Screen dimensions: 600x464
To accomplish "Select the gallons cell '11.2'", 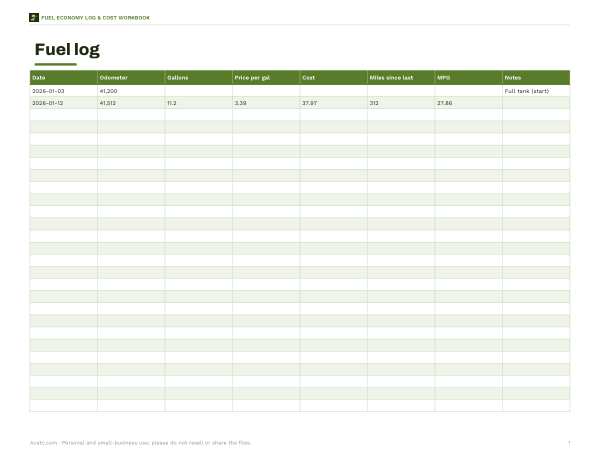I will pyautogui.click(x=199, y=103).
